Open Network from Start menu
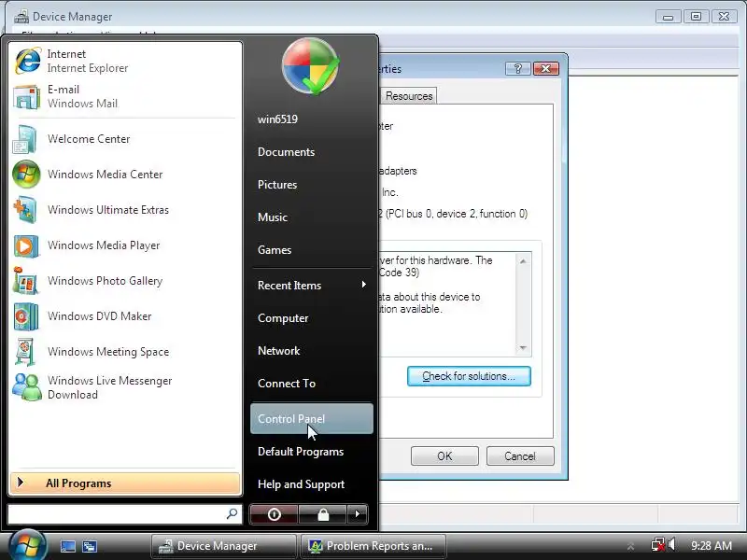The width and height of the screenshot is (747, 560). point(312,351)
